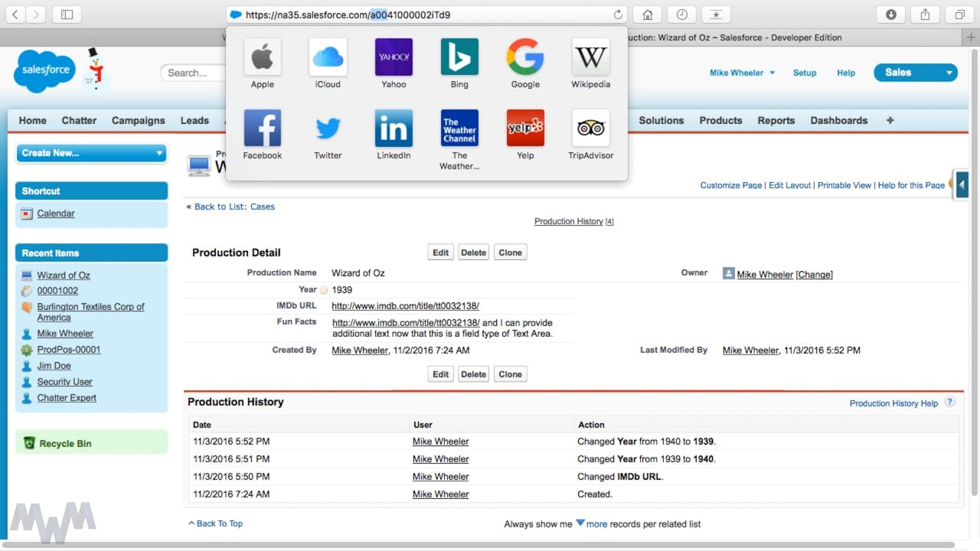Open the Facebook favorite icon
Viewport: 980px width, 551px height.
point(262,128)
